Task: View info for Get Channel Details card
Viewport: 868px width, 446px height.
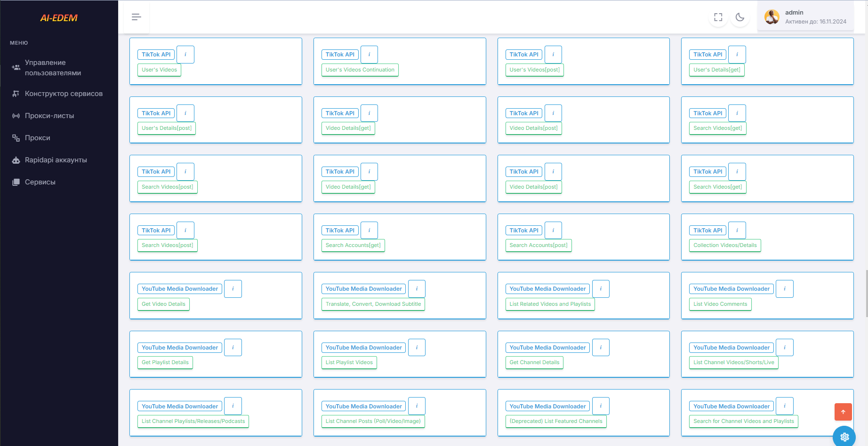Action: 601,348
